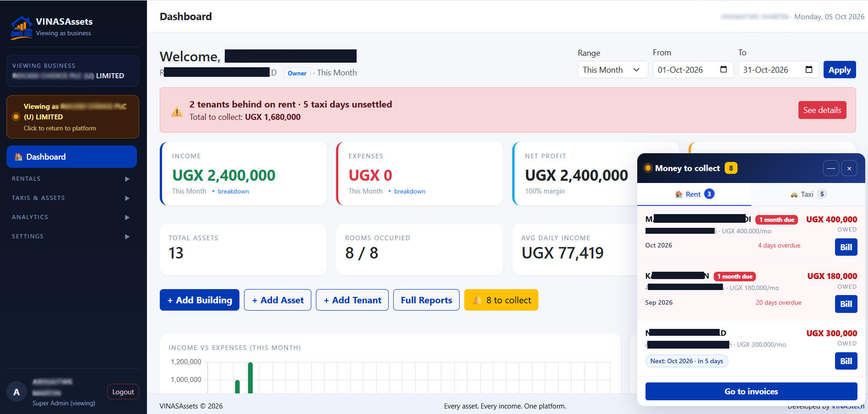Click Go to invoices button
This screenshot has width=868, height=414.
[751, 392]
